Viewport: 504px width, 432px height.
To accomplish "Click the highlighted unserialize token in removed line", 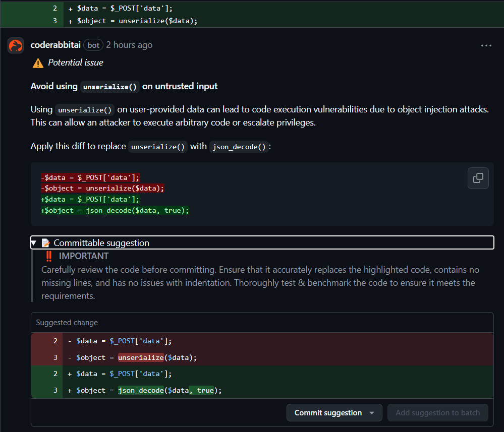I will [141, 357].
